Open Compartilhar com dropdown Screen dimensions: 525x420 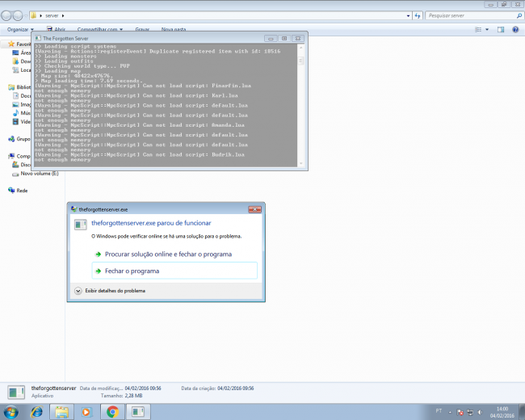click(x=100, y=29)
